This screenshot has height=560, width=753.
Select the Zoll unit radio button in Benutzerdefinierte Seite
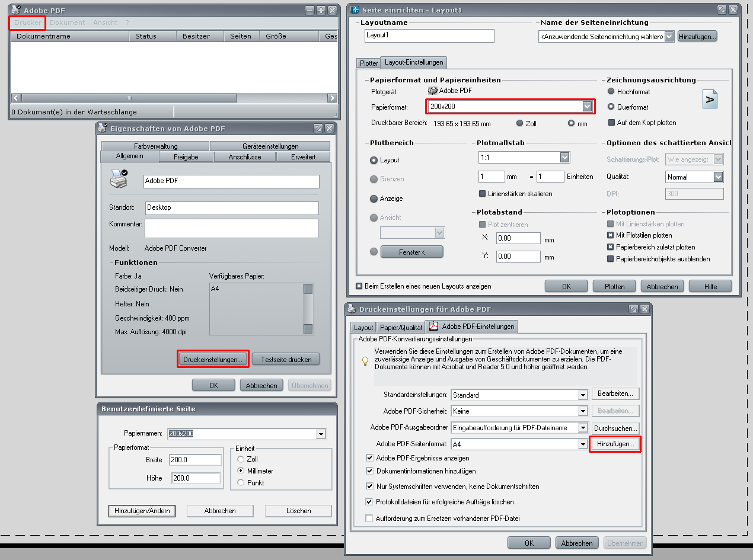pos(240,459)
